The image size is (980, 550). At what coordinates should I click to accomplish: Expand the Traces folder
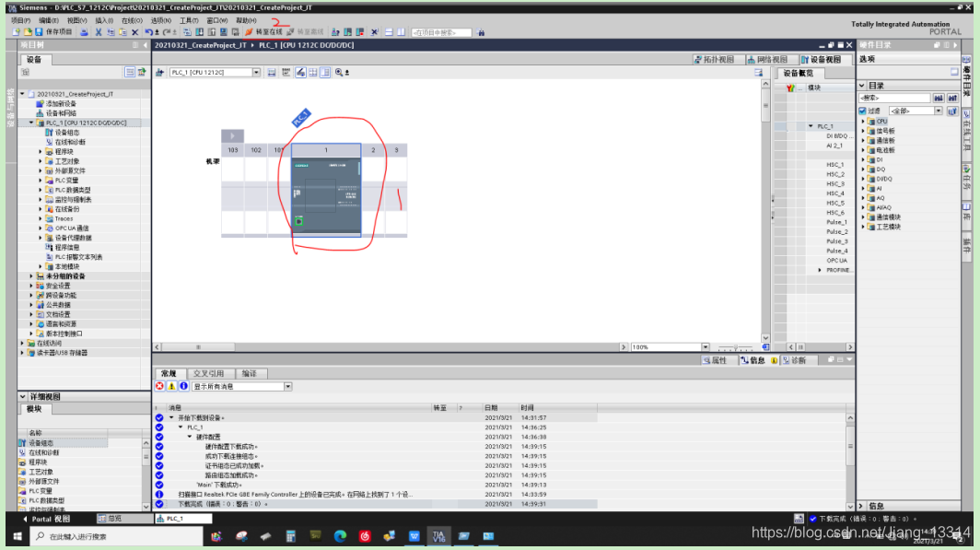(x=41, y=218)
